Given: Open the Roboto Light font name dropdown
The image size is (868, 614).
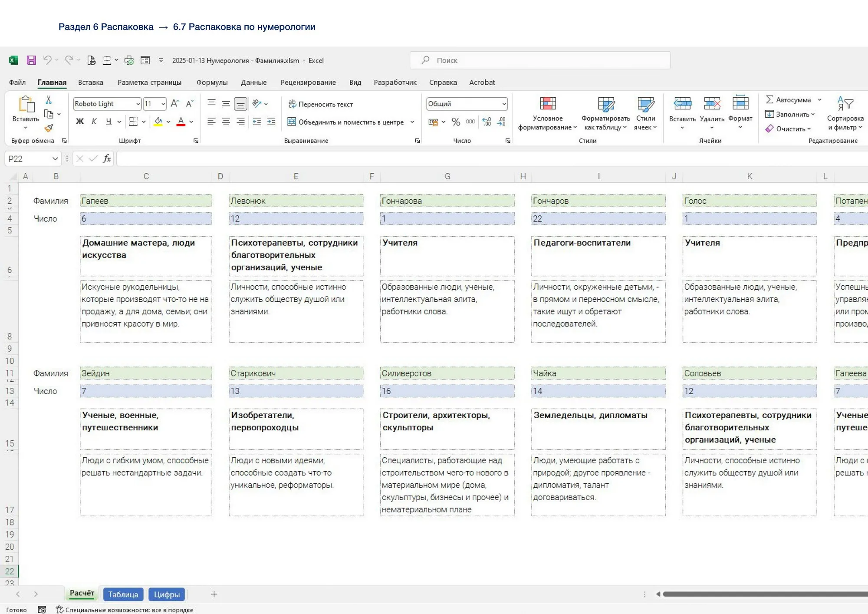Looking at the screenshot, I should 138,104.
